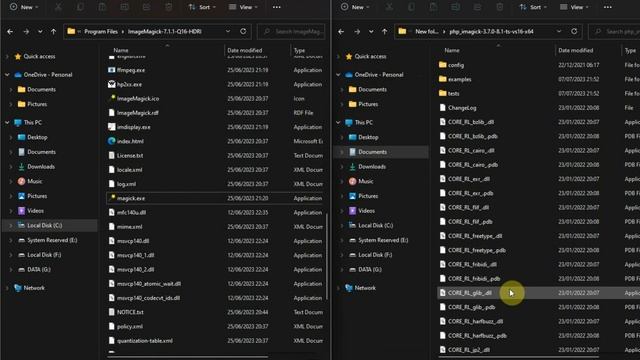Image resolution: width=640 pixels, height=360 pixels.
Task: Collapse This PC in left window sidebar
Action: (x=7, y=122)
